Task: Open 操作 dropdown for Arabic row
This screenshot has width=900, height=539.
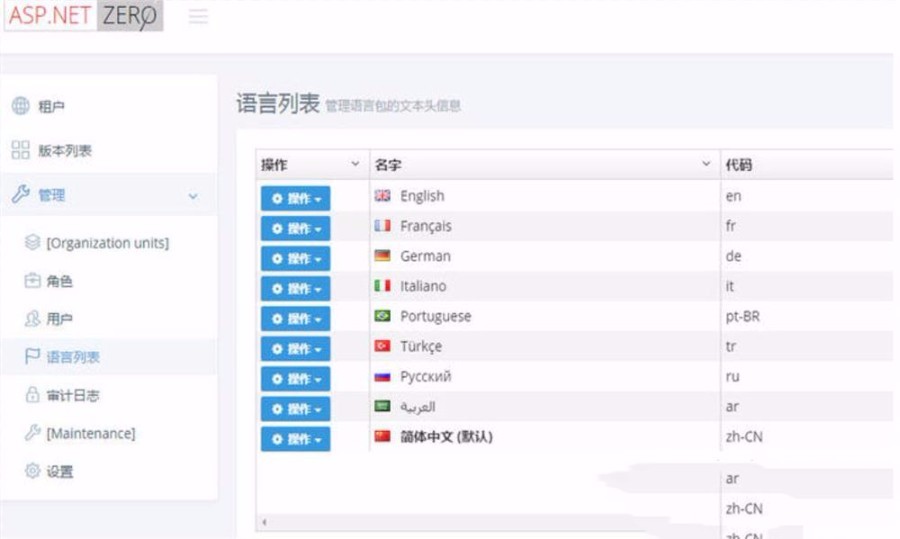Action: [x=296, y=409]
